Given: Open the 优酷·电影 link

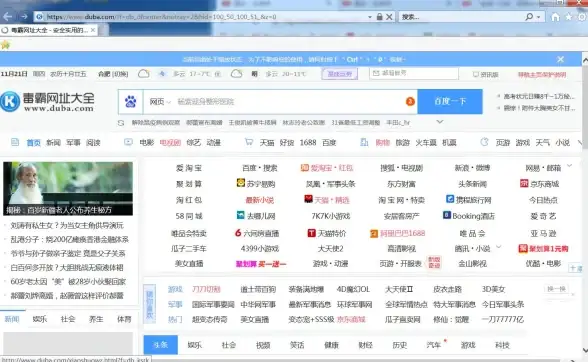Looking at the screenshot, I should tap(543, 264).
